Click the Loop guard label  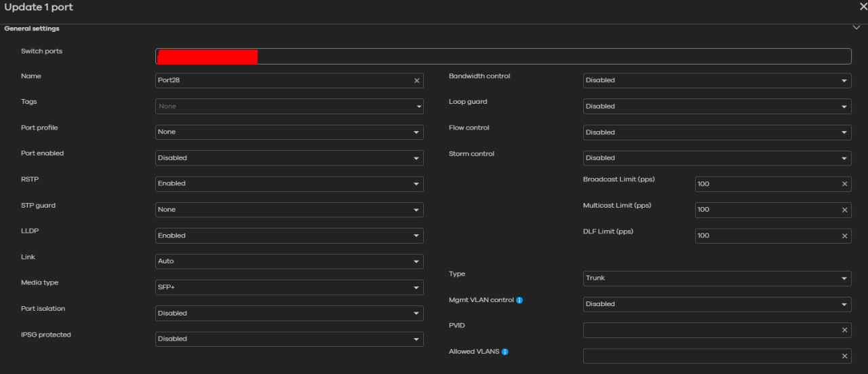[x=468, y=102]
